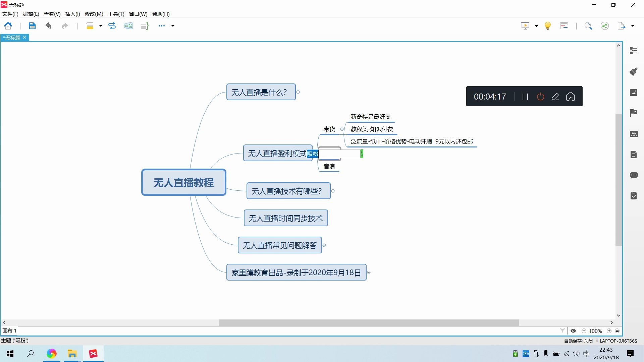Viewport: 644px width, 362px height.
Task: Open the task info panel in sidebar
Action: click(x=633, y=195)
